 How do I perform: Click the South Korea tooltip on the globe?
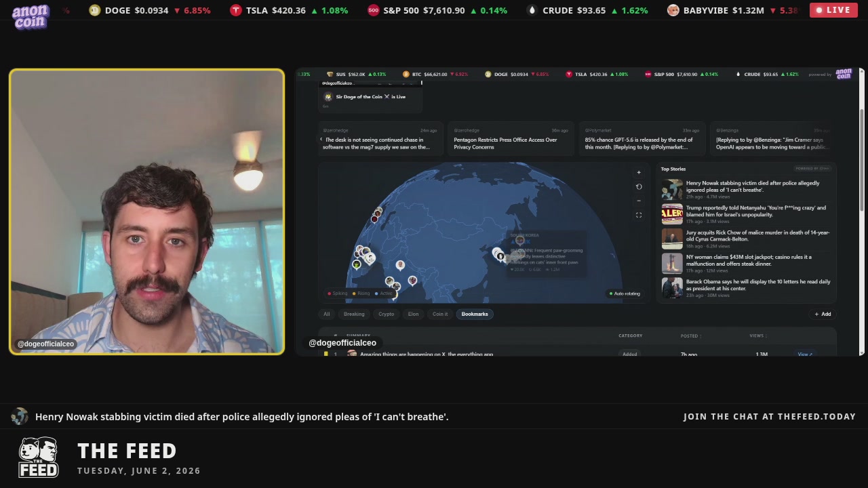[547, 253]
